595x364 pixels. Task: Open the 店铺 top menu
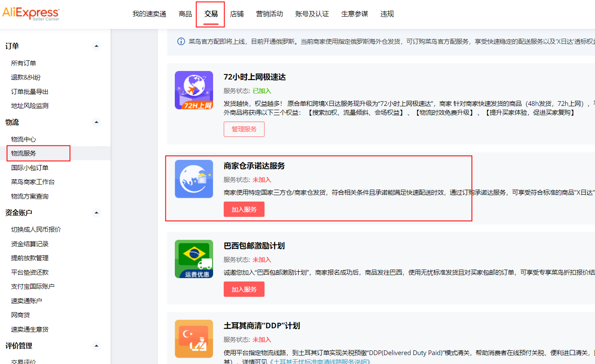[237, 14]
